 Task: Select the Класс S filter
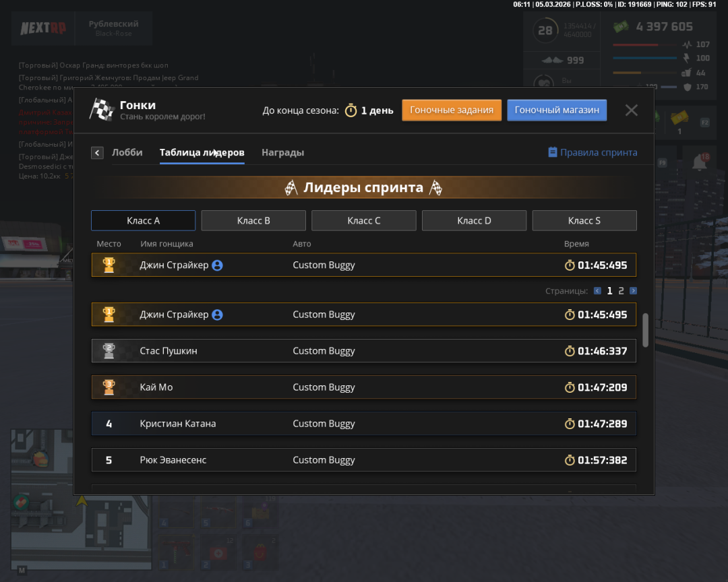pos(584,220)
